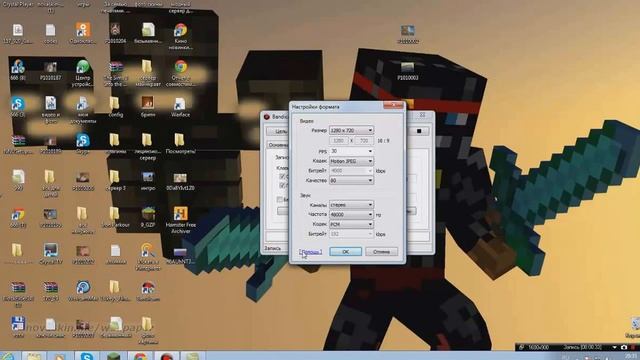This screenshot has width=640, height=360.
Task: Toggle the unchecked checkbox in Bandicam window
Action: coord(280,200)
